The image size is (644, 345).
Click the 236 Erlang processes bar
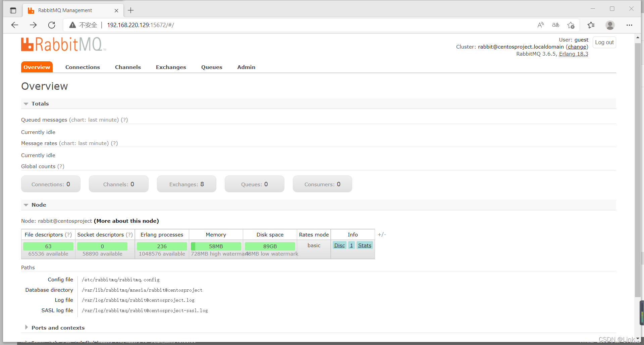coord(162,247)
